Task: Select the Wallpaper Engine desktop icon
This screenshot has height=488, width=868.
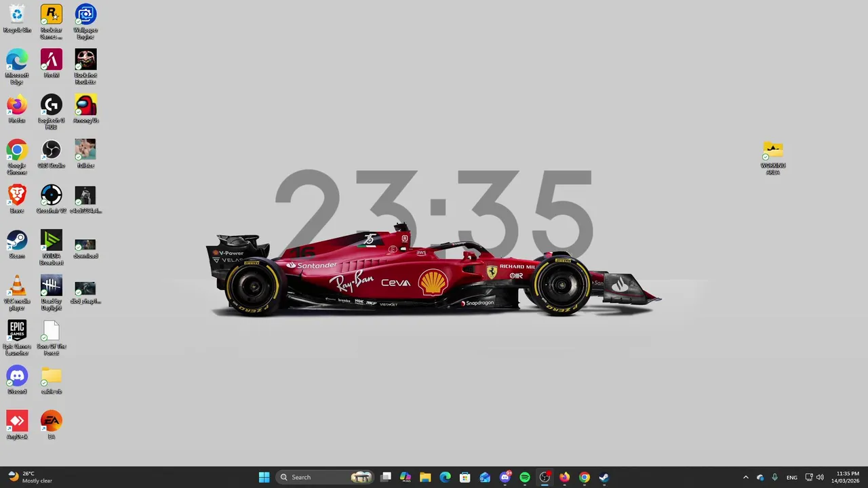Action: point(85,22)
